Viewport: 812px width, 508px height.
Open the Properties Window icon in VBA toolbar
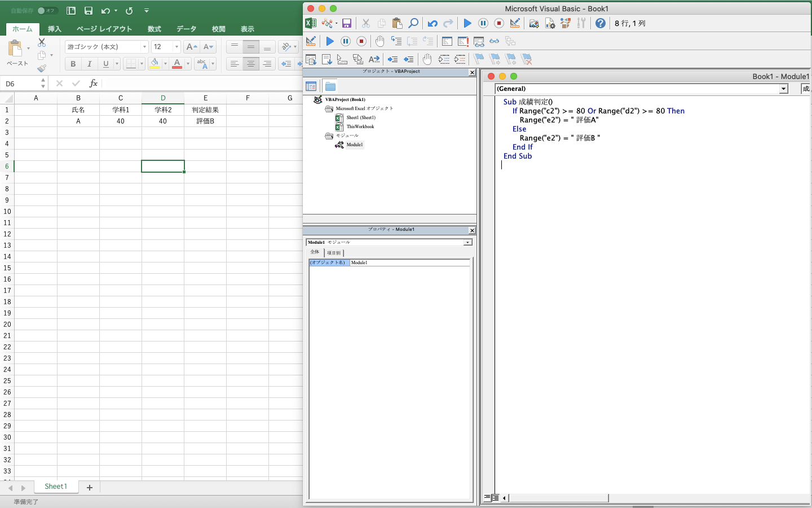(x=550, y=23)
